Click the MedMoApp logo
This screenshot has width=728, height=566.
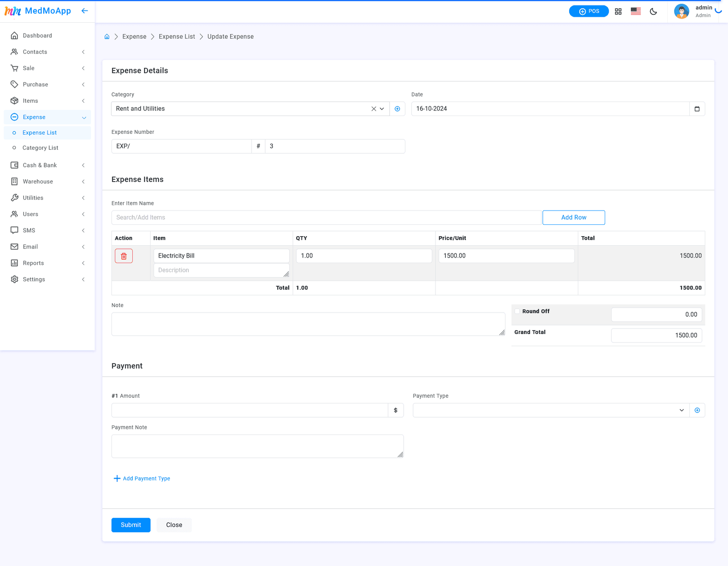coord(38,11)
